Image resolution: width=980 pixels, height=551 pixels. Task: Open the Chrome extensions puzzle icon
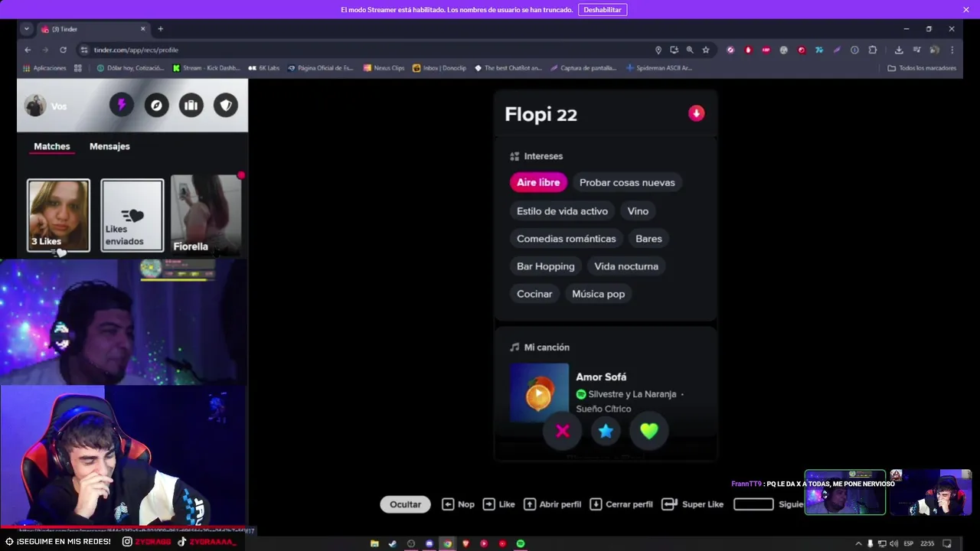[873, 50]
